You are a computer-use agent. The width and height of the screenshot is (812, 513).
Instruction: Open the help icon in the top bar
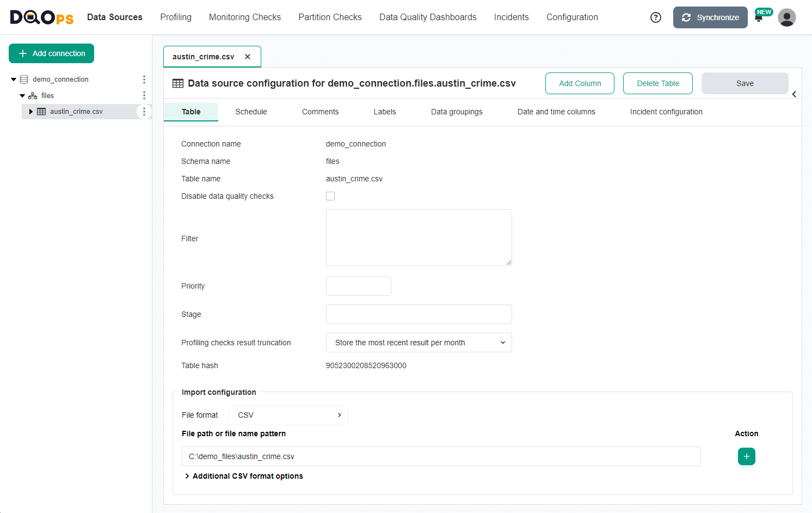(655, 17)
